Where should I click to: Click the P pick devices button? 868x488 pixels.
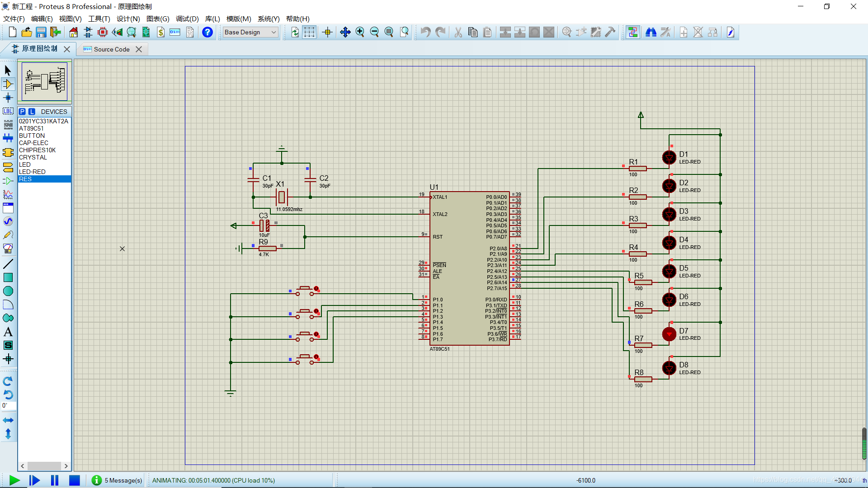click(x=22, y=112)
